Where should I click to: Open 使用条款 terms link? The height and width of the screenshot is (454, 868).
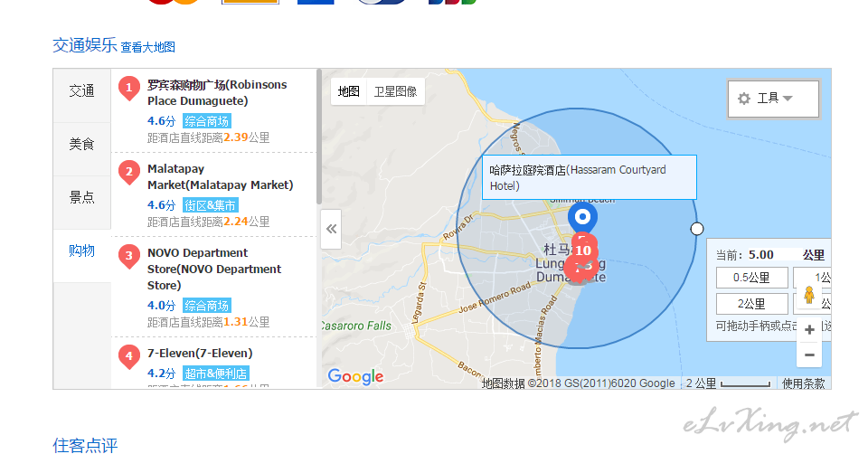tap(803, 383)
